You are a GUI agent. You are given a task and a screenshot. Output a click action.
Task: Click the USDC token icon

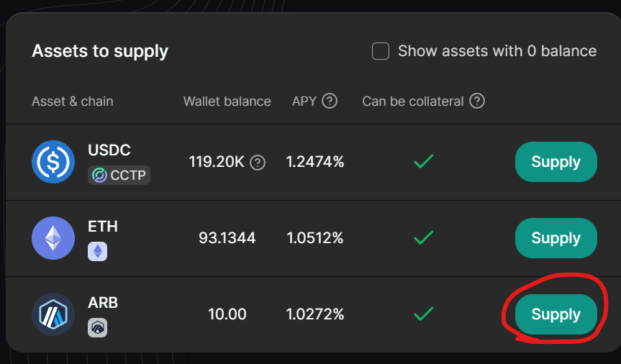click(53, 162)
